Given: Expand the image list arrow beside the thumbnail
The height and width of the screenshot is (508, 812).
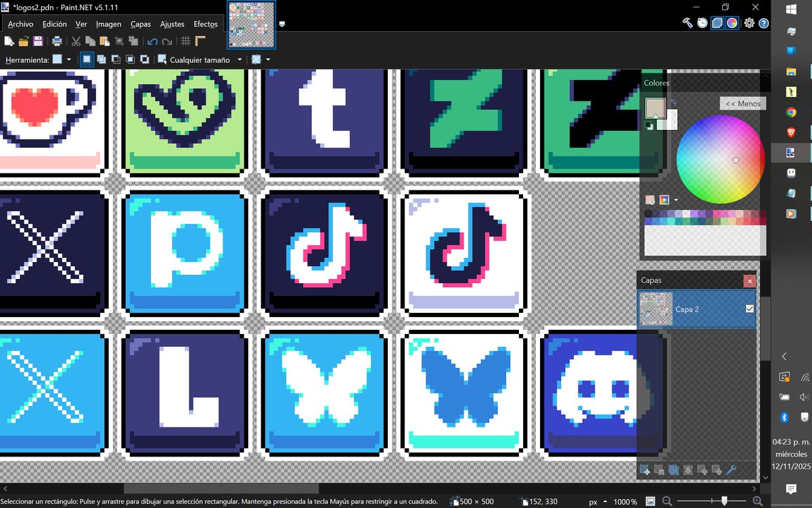Looking at the screenshot, I should coord(282,24).
